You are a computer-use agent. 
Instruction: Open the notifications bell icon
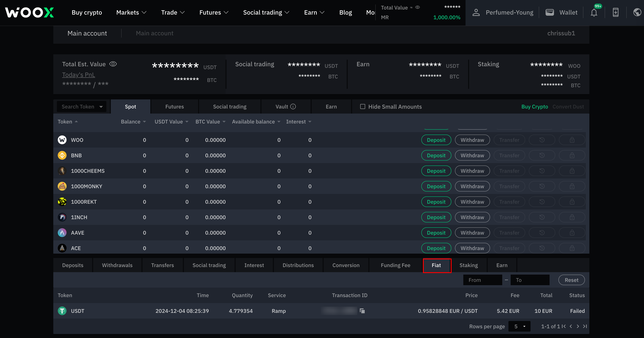(594, 13)
